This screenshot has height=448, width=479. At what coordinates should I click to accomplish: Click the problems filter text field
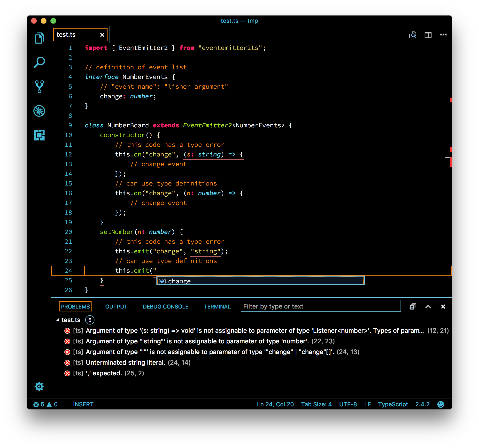pos(320,306)
